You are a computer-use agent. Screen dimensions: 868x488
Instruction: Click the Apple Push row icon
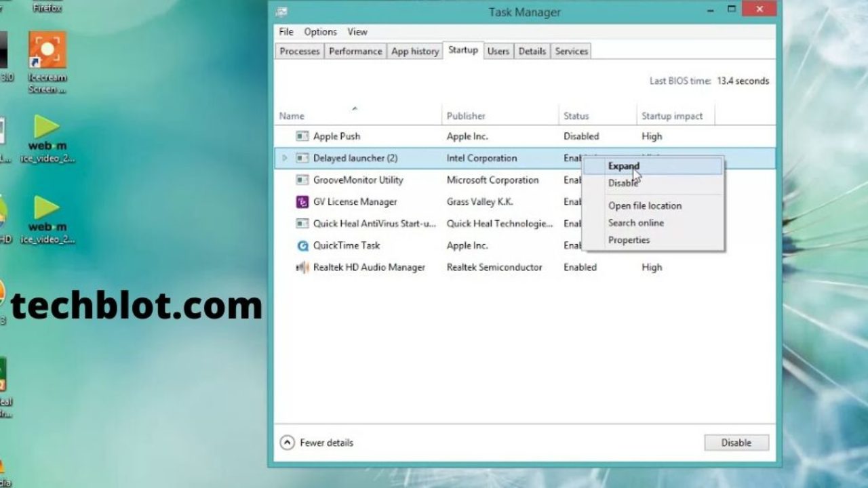[x=302, y=136]
